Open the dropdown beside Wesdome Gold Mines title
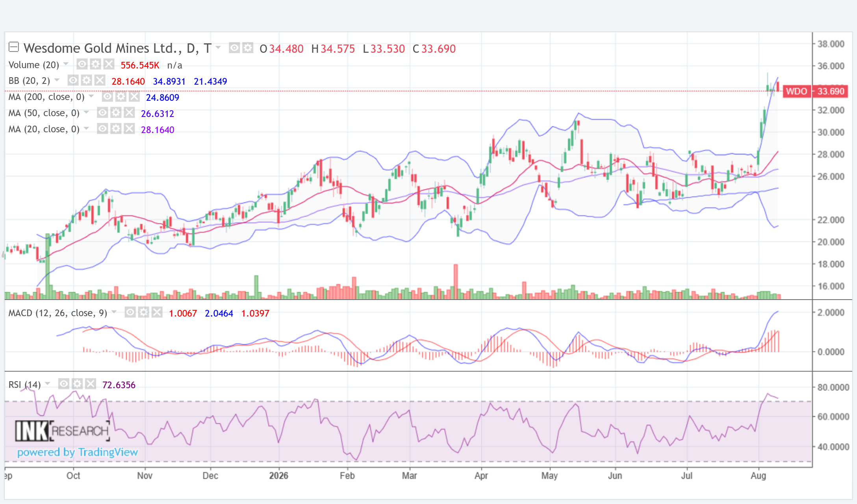The height and width of the screenshot is (504, 857). point(218,48)
